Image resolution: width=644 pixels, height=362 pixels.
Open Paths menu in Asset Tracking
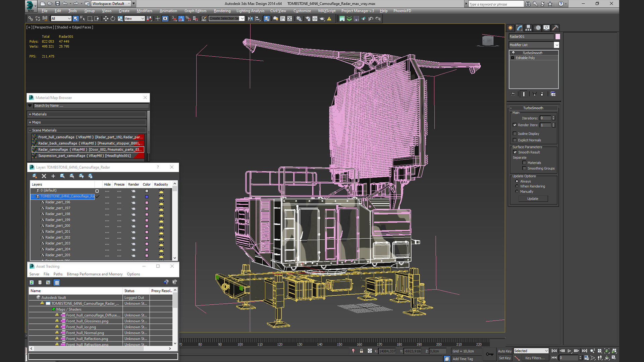click(58, 274)
